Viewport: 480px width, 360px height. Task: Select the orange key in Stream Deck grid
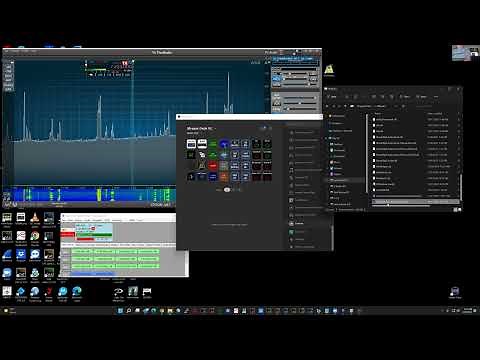click(224, 176)
